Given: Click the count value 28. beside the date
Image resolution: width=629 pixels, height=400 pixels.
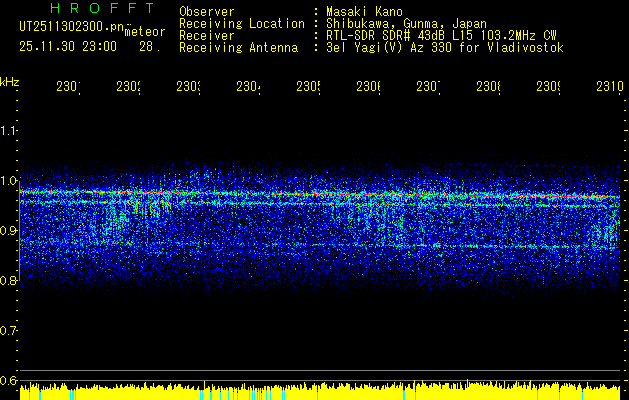Looking at the screenshot, I should click(x=150, y=47).
